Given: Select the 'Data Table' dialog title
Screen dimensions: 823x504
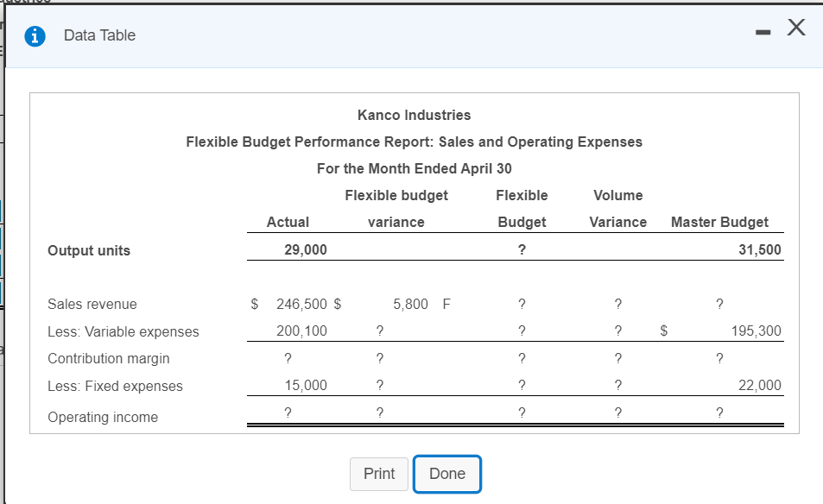Looking at the screenshot, I should coord(99,35).
